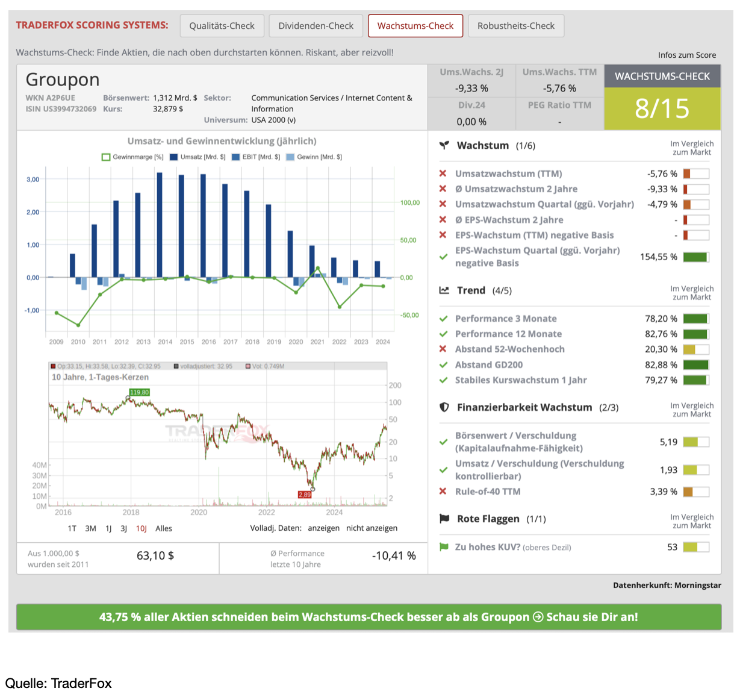Image resolution: width=737 pixels, height=700 pixels.
Task: Click the Finanzierbarkeit Wachstum shield icon
Action: pyautogui.click(x=444, y=407)
